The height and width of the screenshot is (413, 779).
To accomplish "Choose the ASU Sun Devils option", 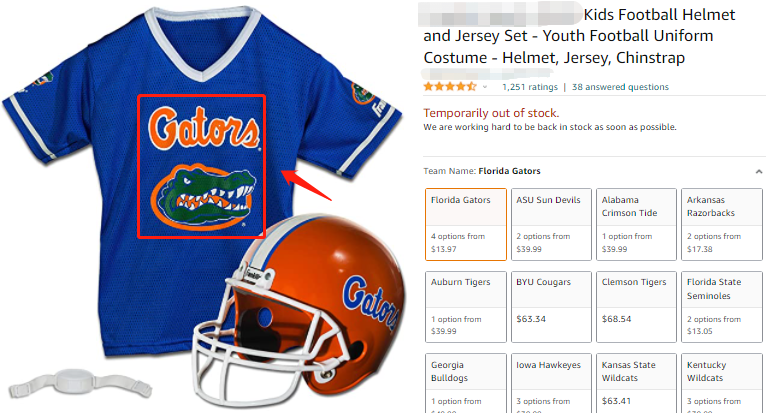I will [550, 221].
